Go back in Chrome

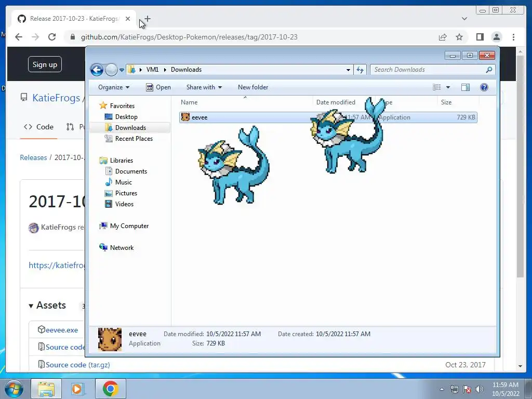tap(19, 37)
